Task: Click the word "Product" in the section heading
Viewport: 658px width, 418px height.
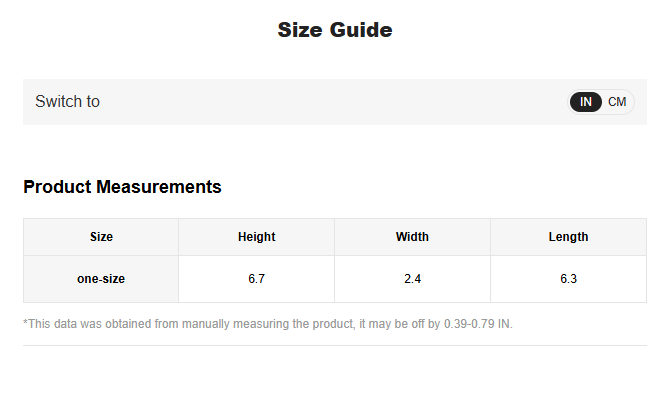Action: (60, 187)
